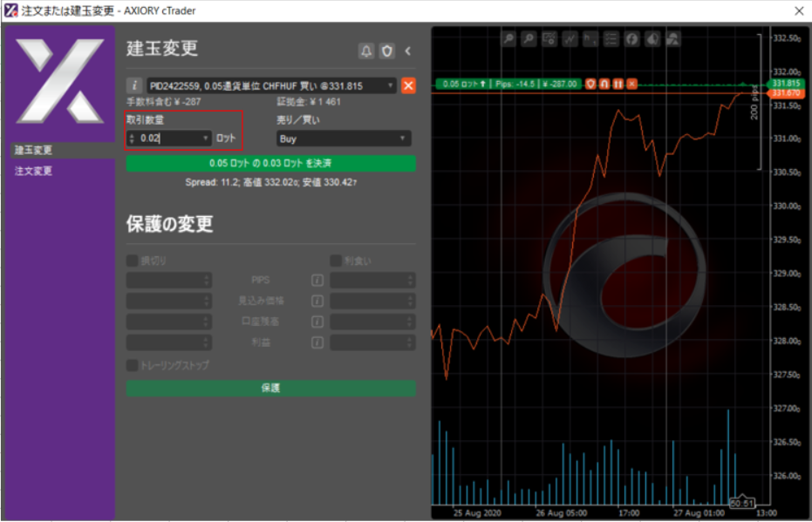Click the info icon in the PIPS row
The width and height of the screenshot is (812, 522).
tap(317, 280)
